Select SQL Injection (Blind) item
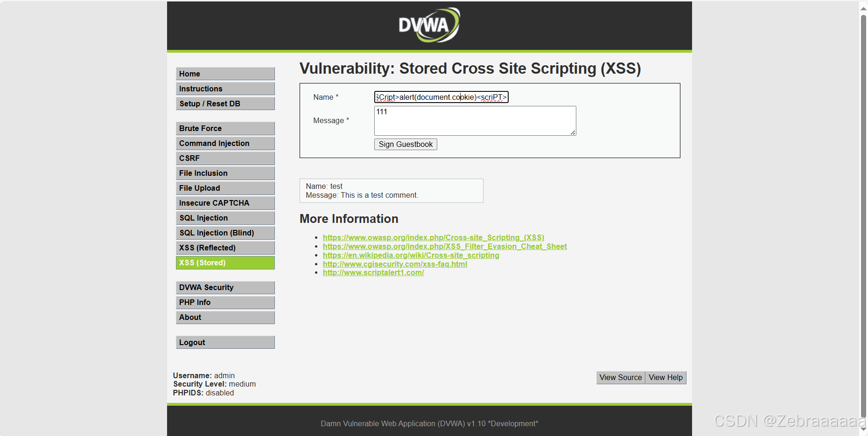This screenshot has width=868, height=436. (x=225, y=233)
